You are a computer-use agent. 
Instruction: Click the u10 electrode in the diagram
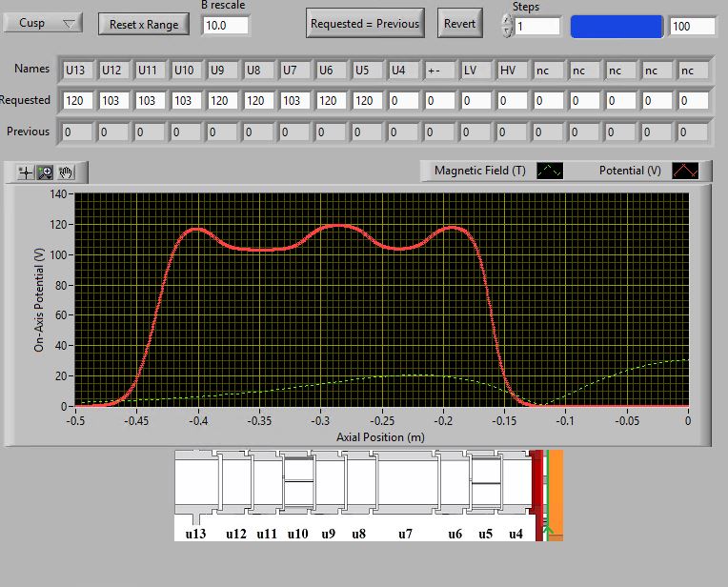click(298, 482)
